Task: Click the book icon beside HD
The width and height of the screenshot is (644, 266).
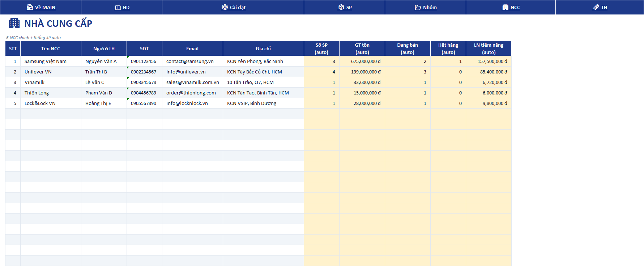Action: (118, 7)
